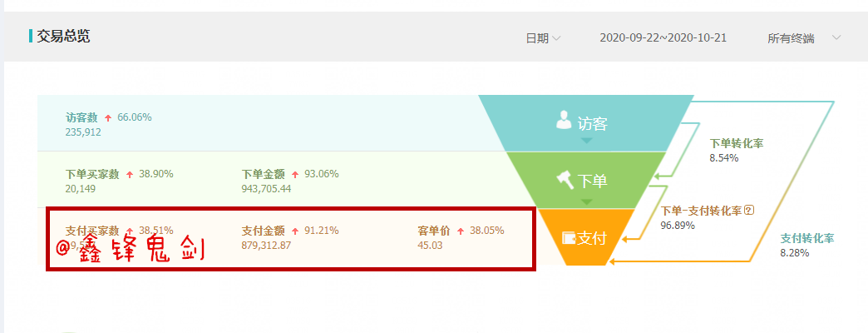Click the up arrow beside 下单买家数
Screen dimensions: 868x333
129,175
